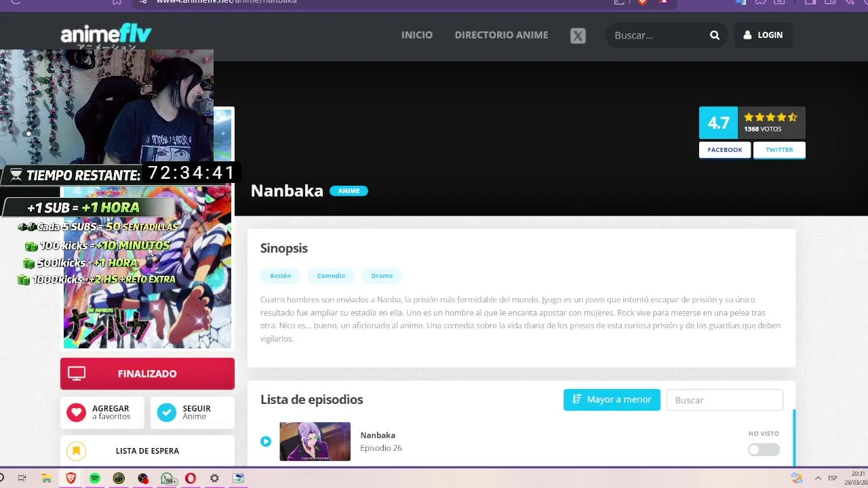Click the monitor icon on the Finalizado badge

pyautogui.click(x=77, y=373)
